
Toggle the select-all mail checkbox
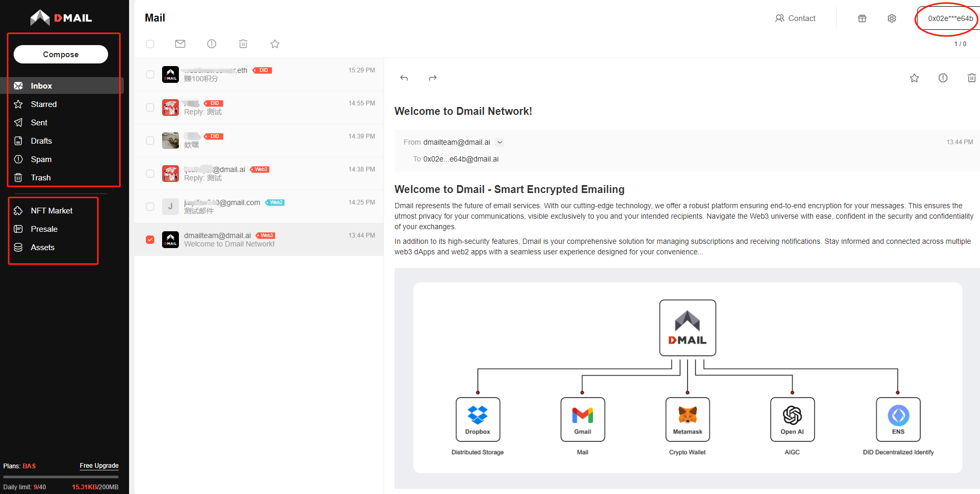click(x=150, y=44)
